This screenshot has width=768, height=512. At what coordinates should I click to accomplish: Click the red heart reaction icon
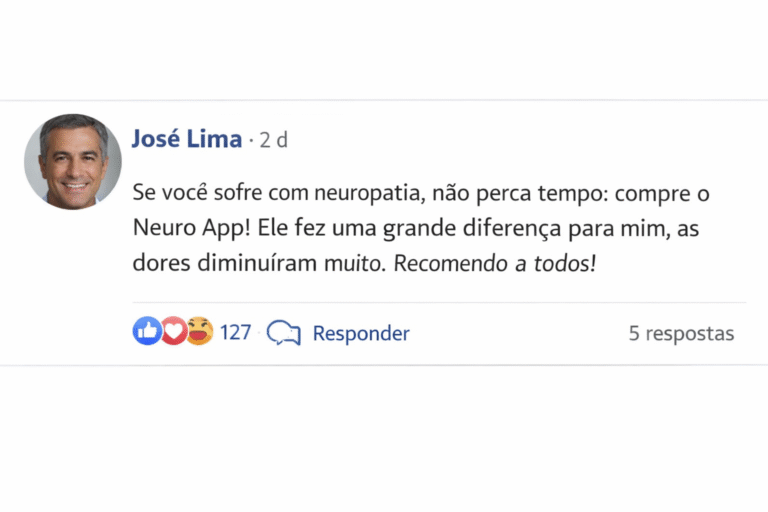[173, 332]
